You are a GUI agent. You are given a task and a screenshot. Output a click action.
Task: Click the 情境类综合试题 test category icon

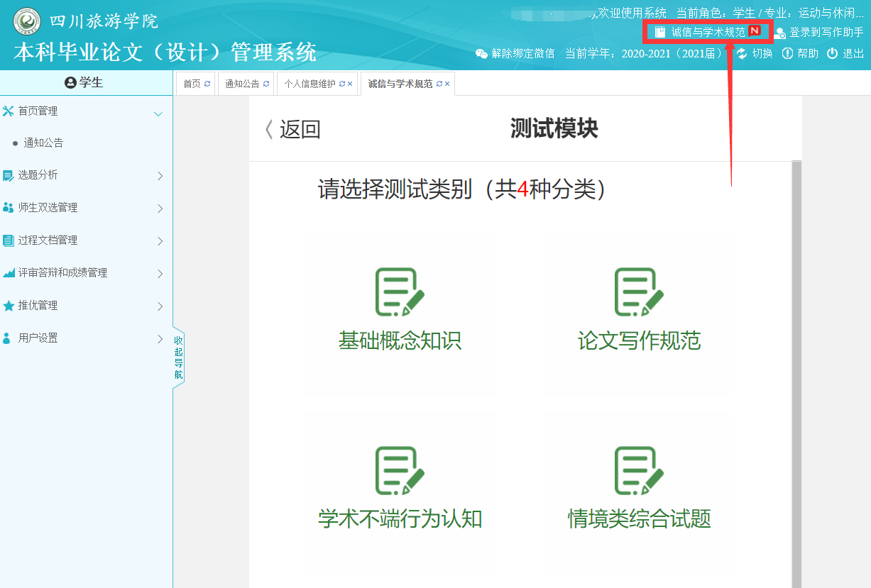(x=639, y=470)
